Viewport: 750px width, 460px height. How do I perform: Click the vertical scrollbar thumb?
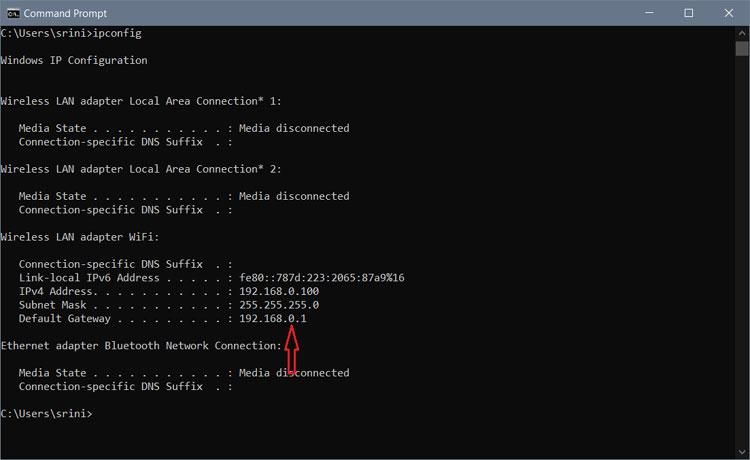(741, 49)
